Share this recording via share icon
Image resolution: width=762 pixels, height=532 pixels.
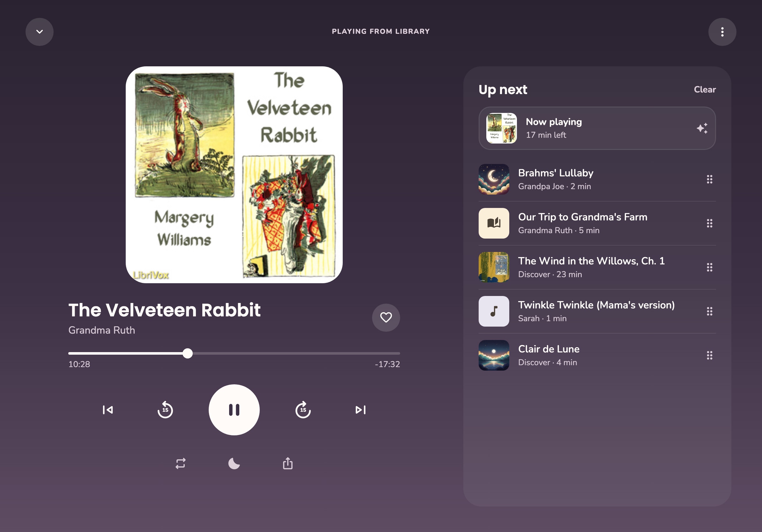pyautogui.click(x=288, y=463)
